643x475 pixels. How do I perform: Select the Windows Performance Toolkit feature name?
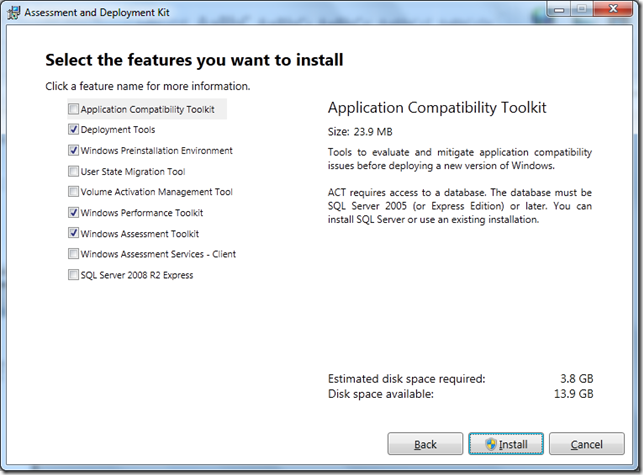click(142, 213)
